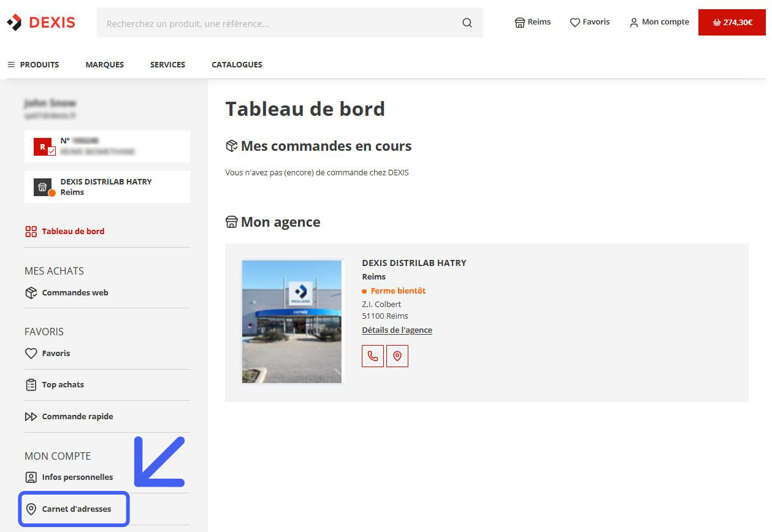The image size is (772, 532).
Task: Click the DEXIS DISTRILAB HATRY sidebar card
Action: (x=107, y=187)
